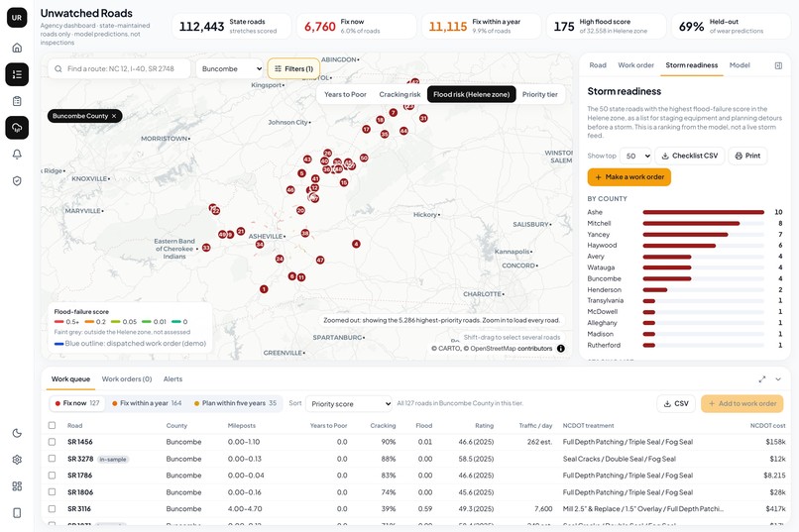Screen dimensions: 799x532
Task: Open the shield check sidebar icon
Action: pos(17,180)
